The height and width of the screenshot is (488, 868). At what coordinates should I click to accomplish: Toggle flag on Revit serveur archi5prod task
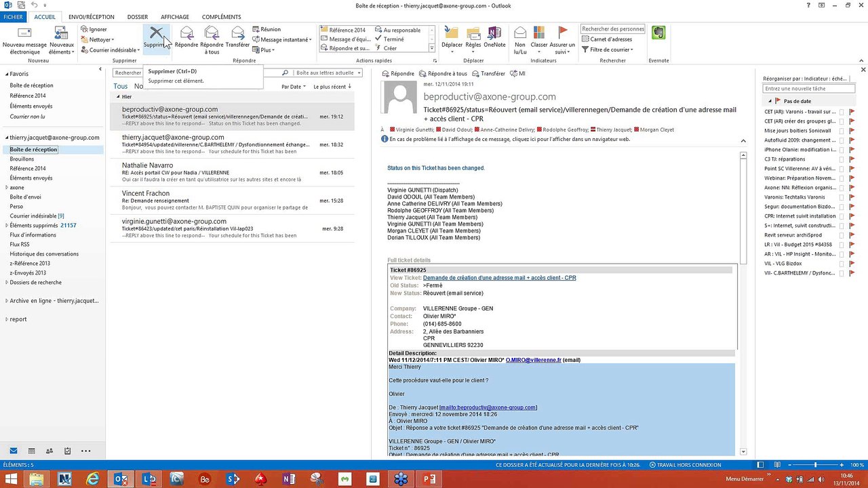point(852,235)
